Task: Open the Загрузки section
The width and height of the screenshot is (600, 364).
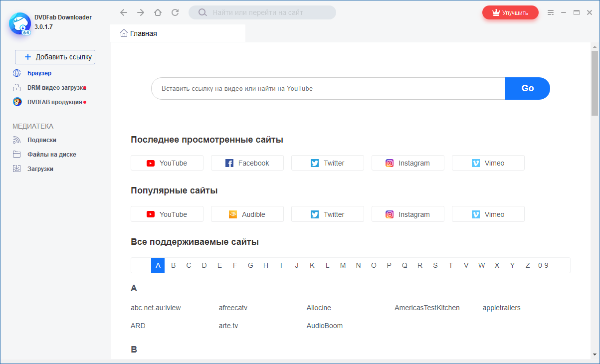Action: tap(40, 169)
